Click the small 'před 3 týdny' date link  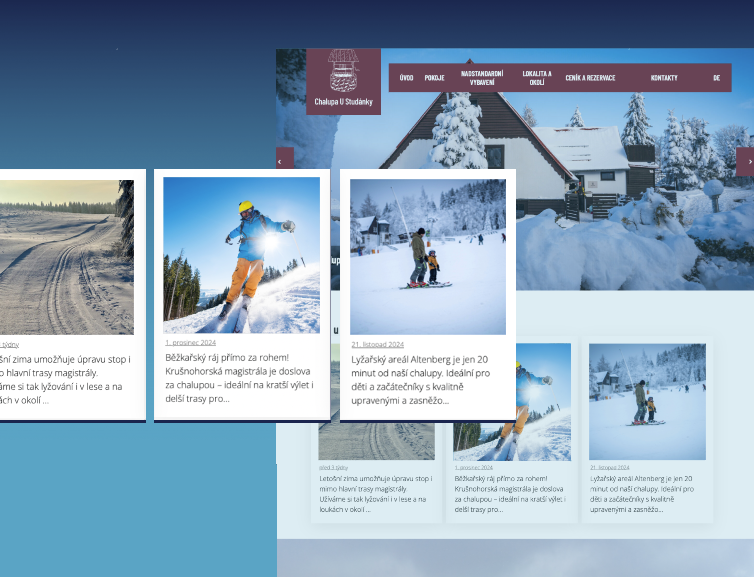pyautogui.click(x=333, y=467)
